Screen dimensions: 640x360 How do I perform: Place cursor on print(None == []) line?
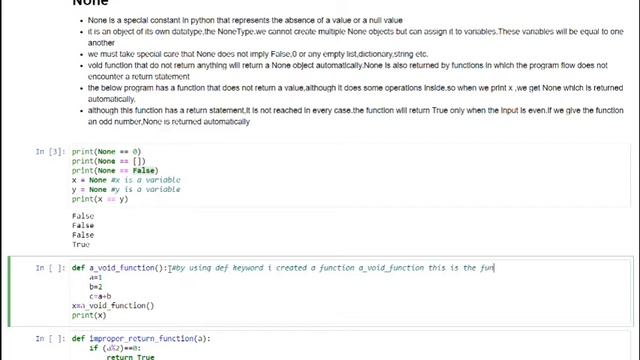pyautogui.click(x=109, y=161)
